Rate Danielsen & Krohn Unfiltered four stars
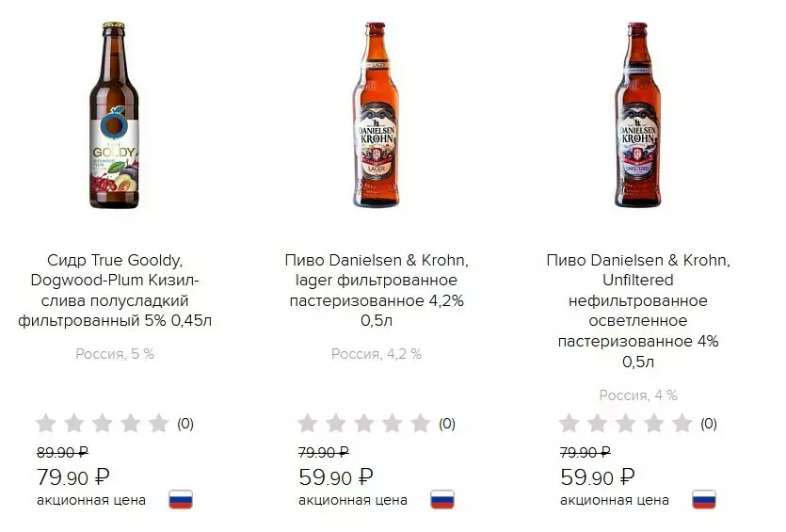The image size is (786, 532). [654, 424]
